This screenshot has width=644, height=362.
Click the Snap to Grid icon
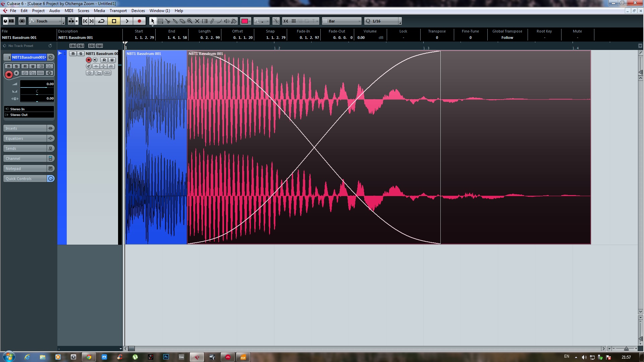pyautogui.click(x=294, y=21)
